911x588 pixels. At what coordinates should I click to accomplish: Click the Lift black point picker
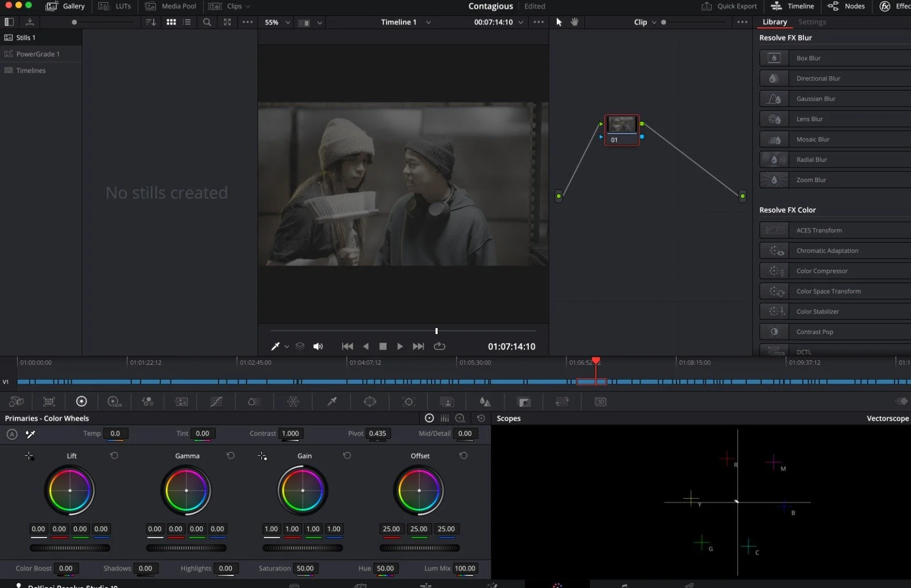(29, 456)
